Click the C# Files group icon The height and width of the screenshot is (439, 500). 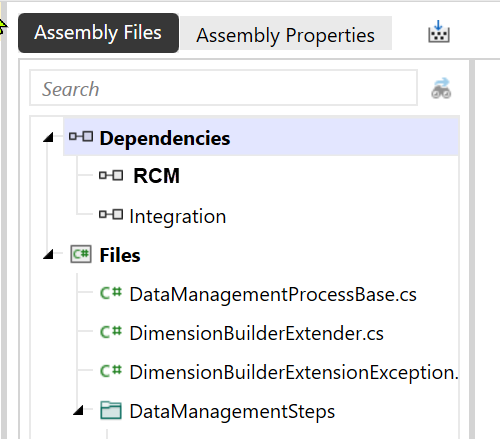point(81,254)
